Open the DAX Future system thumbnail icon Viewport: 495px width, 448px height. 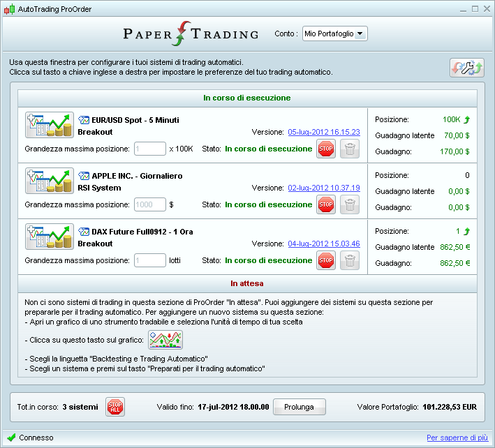pyautogui.click(x=50, y=237)
